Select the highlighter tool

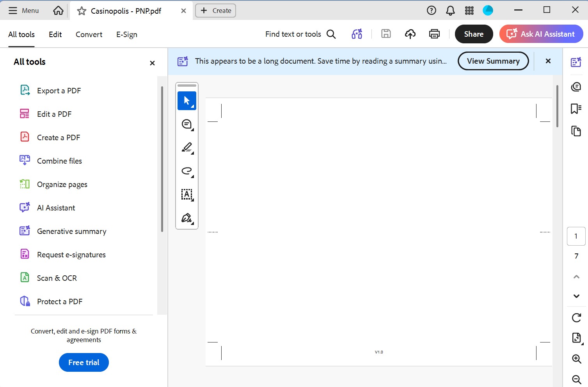click(187, 148)
